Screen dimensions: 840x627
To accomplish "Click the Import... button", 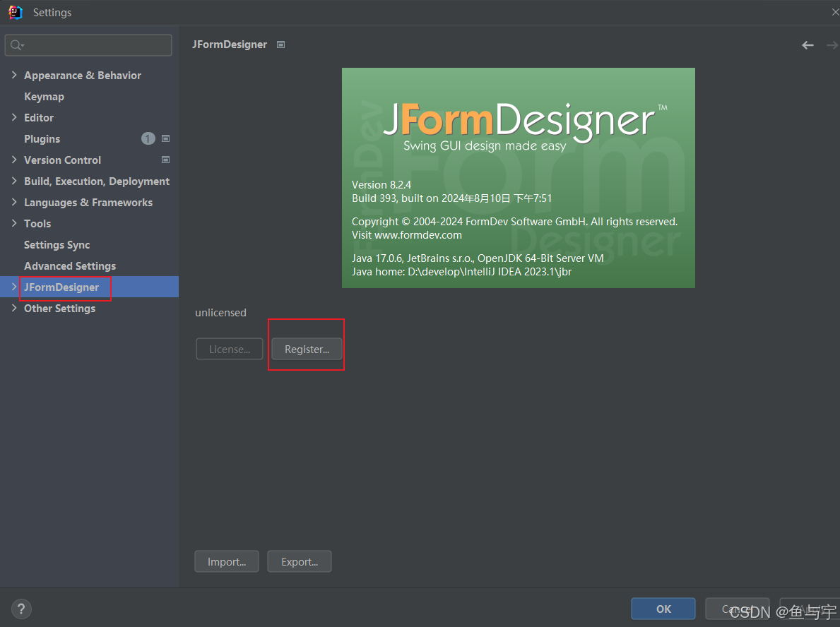I will coord(227,561).
